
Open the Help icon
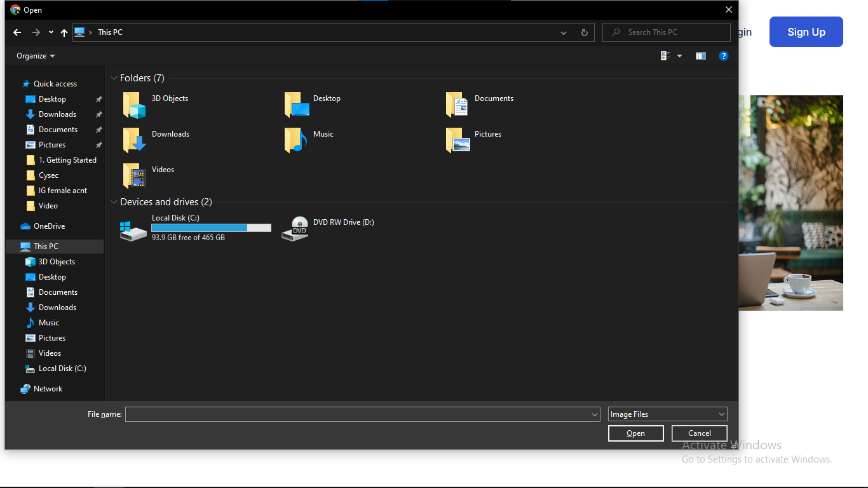tap(723, 56)
